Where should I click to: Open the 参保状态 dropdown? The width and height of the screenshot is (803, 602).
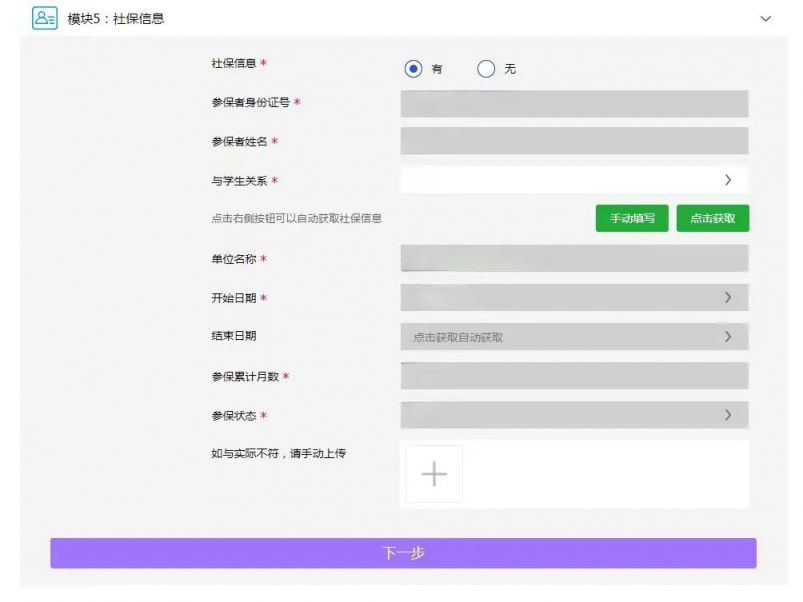tap(574, 415)
